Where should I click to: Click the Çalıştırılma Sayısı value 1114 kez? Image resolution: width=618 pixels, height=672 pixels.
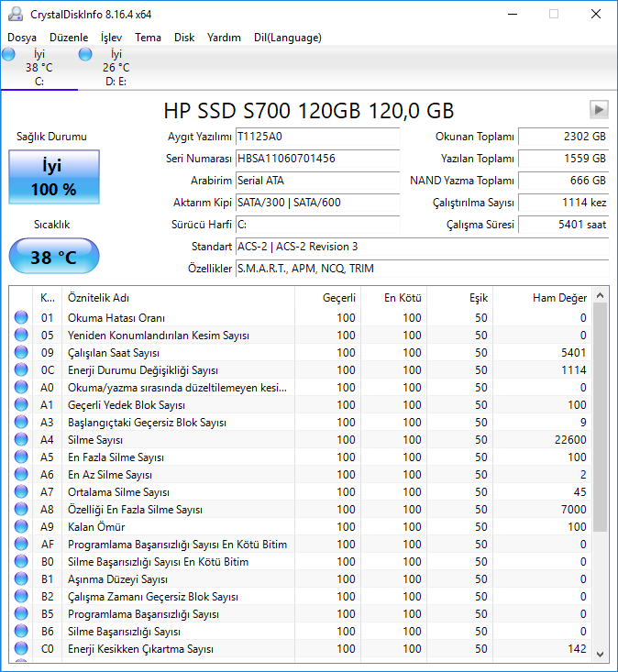(x=564, y=203)
